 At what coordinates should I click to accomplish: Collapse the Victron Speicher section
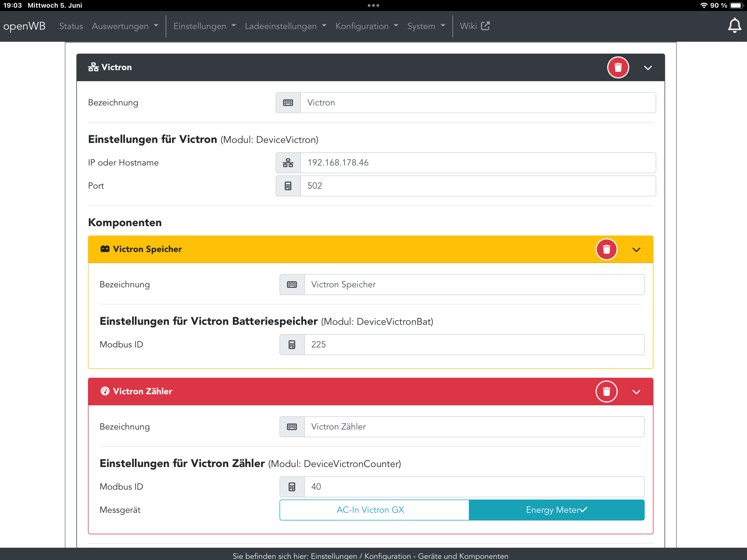(636, 250)
